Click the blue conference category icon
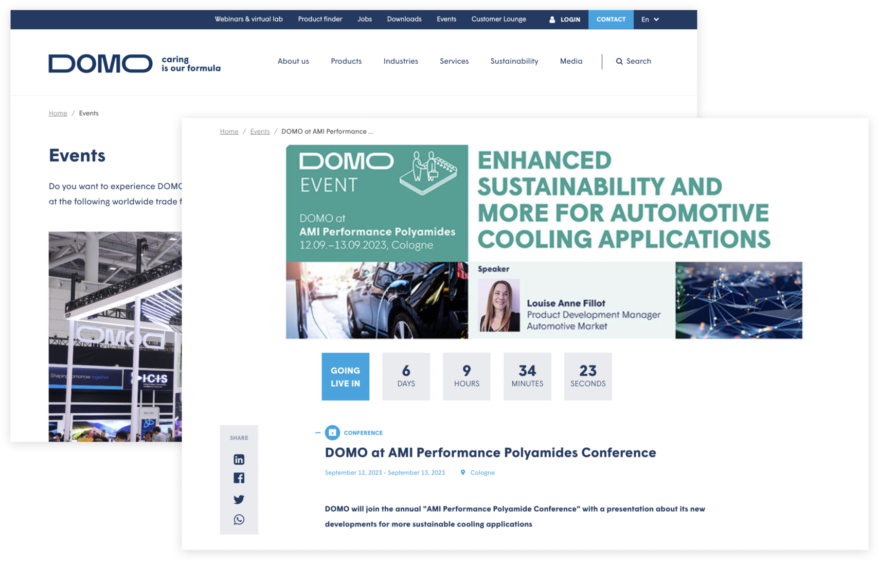Viewport: 880px width, 563px height. pyautogui.click(x=332, y=433)
